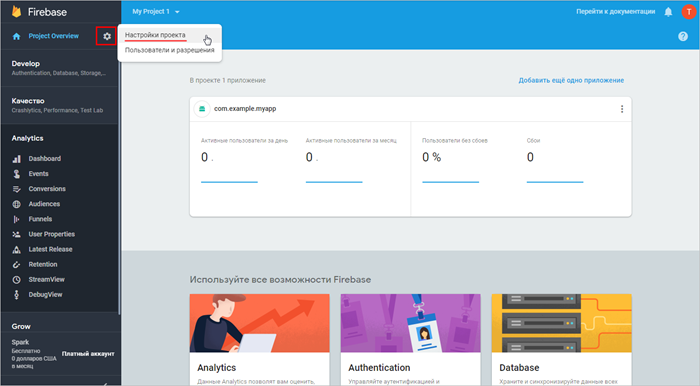Open the Authentication feature card image
The width and height of the screenshot is (700, 386).
(x=410, y=323)
